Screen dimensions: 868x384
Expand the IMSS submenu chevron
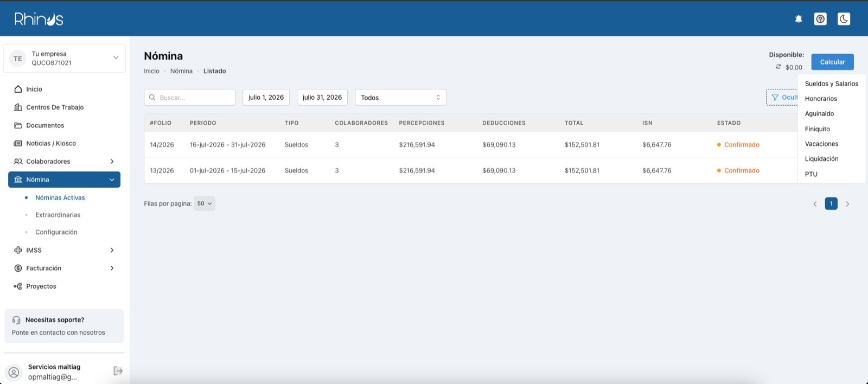pyautogui.click(x=112, y=250)
